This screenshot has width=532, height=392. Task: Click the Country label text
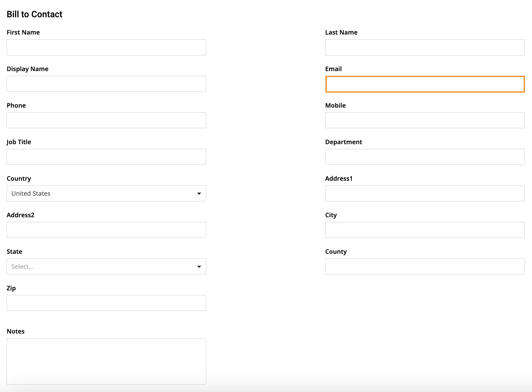pos(19,179)
